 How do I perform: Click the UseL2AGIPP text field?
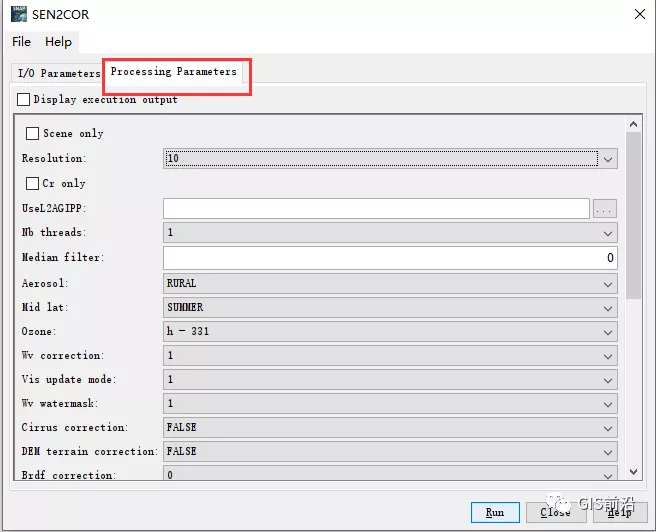[x=376, y=208]
